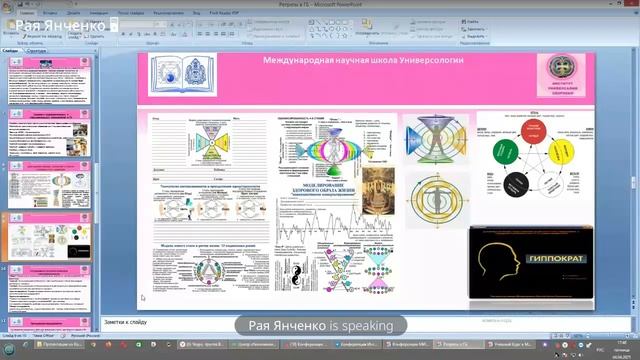Screen dimensions: 640x360
Task: Open the PowerPoint help icon
Action: [636, 13]
